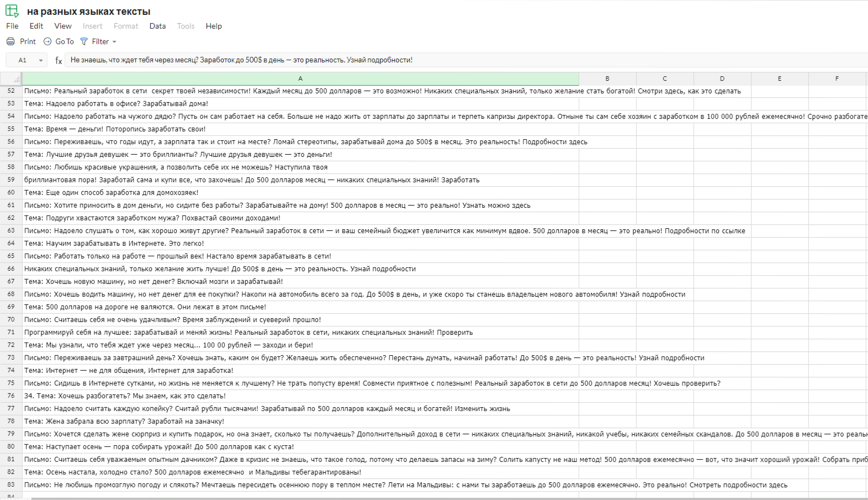Screen dimensions: 868x500
Task: Select row 60 header
Action: tap(11, 193)
